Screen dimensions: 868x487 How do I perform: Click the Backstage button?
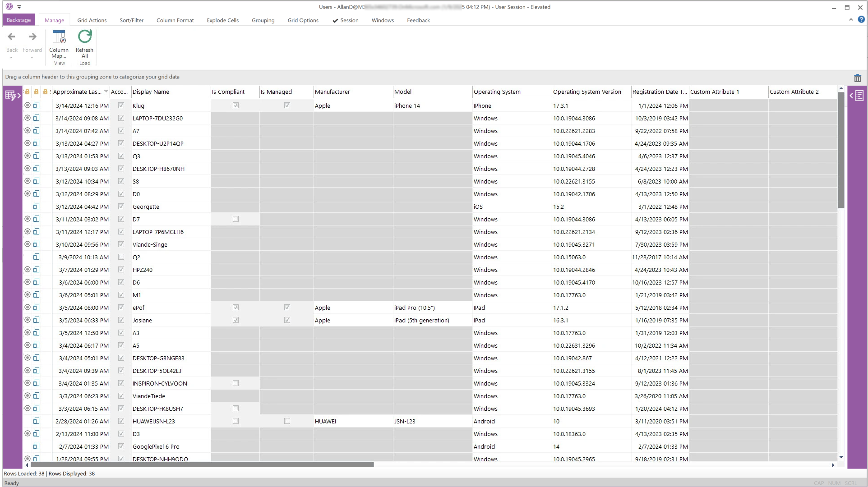pos(18,20)
